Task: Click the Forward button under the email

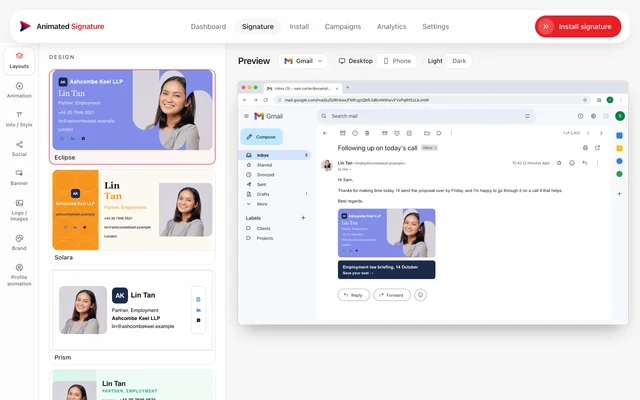Action: (x=392, y=295)
